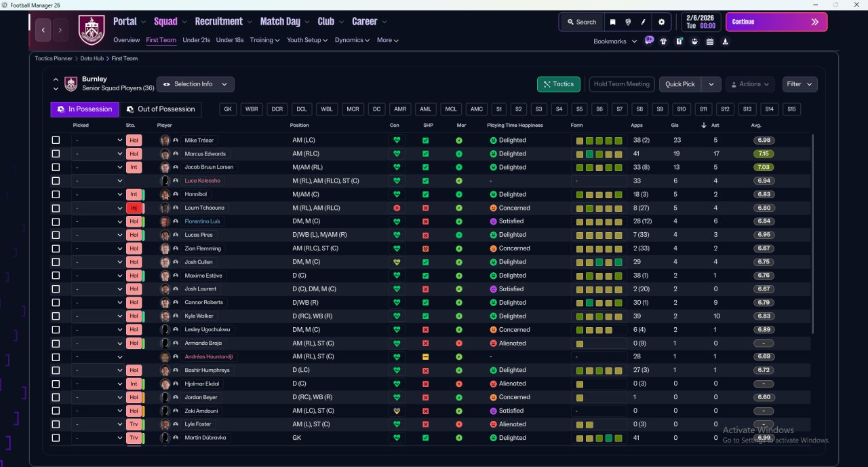Expand the Selection Info dropdown
868x467 pixels.
point(195,84)
